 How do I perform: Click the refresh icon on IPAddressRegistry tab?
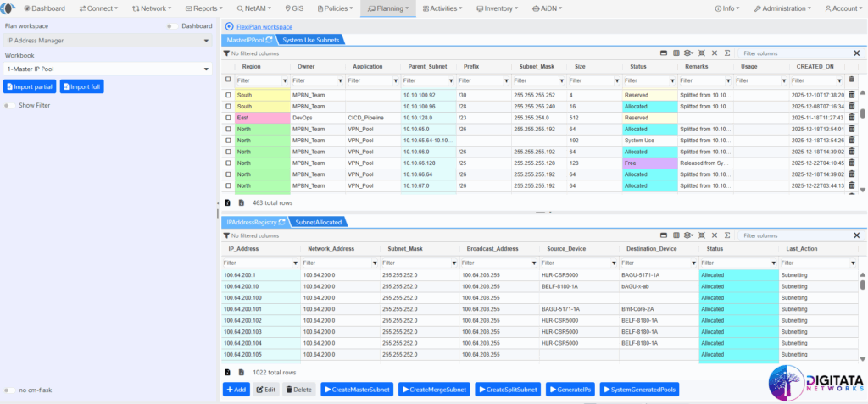pos(281,222)
